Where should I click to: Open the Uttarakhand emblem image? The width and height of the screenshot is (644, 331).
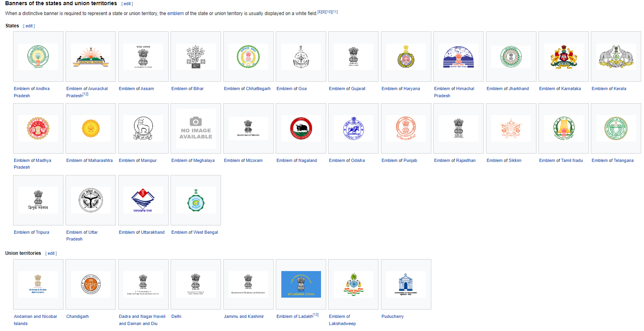[143, 200]
